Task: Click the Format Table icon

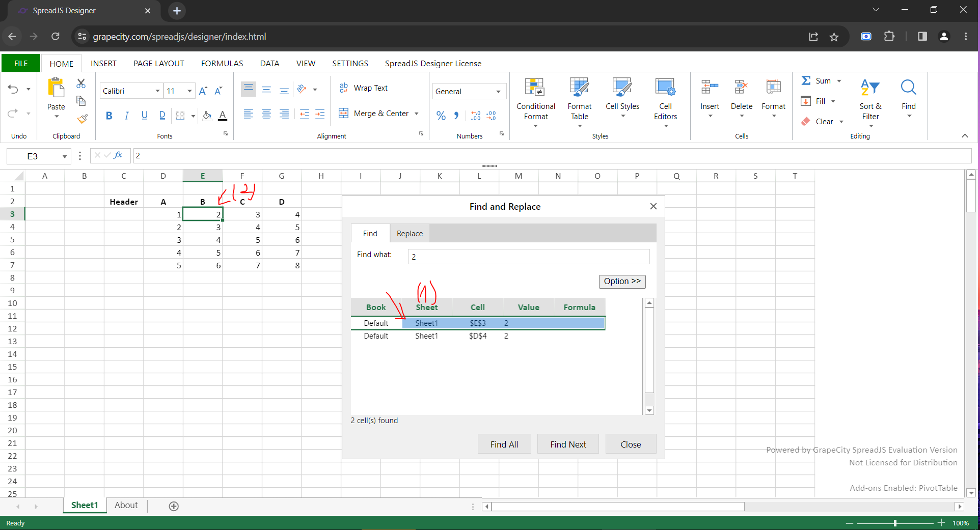Action: [579, 88]
